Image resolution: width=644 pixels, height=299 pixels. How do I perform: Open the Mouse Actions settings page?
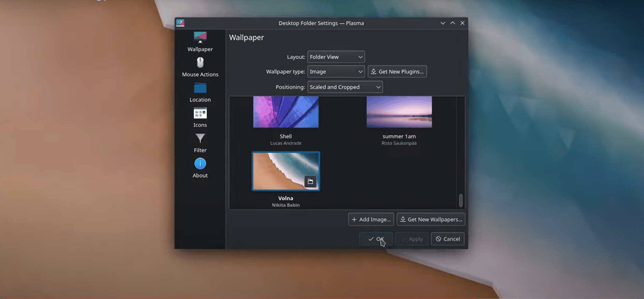tap(200, 67)
